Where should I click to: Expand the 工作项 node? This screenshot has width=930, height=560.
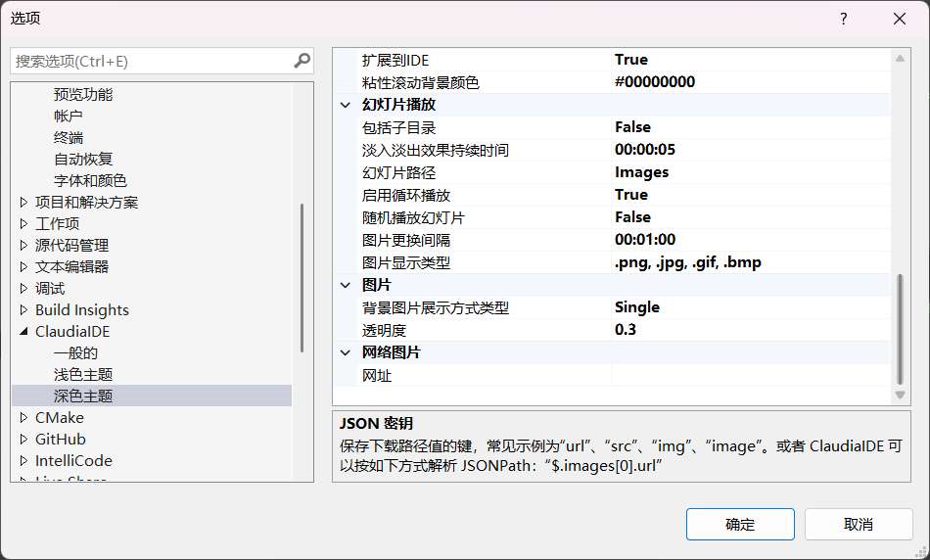23,223
